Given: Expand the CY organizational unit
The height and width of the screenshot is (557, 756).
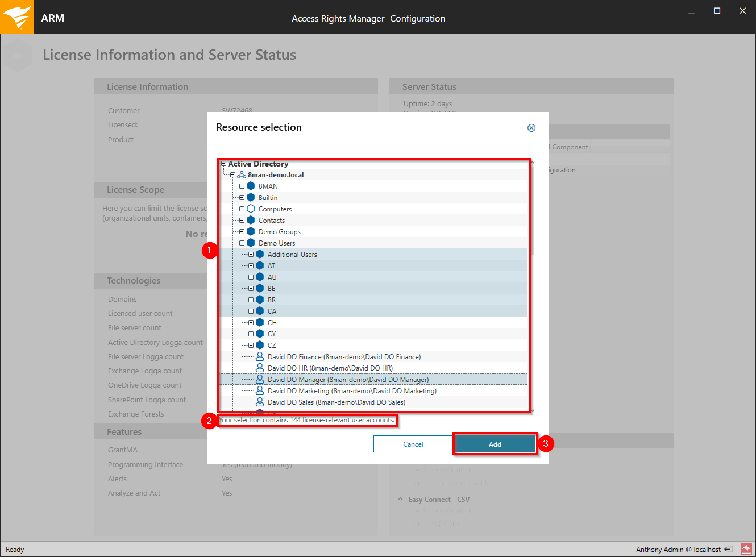Looking at the screenshot, I should [251, 334].
